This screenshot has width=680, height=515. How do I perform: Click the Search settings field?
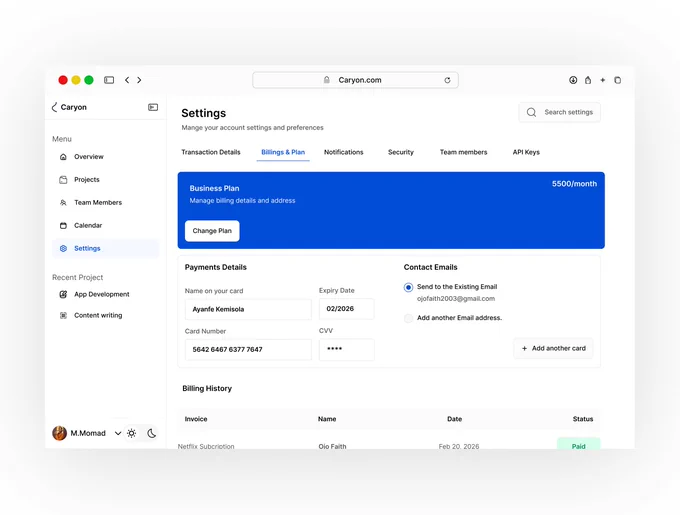(559, 112)
